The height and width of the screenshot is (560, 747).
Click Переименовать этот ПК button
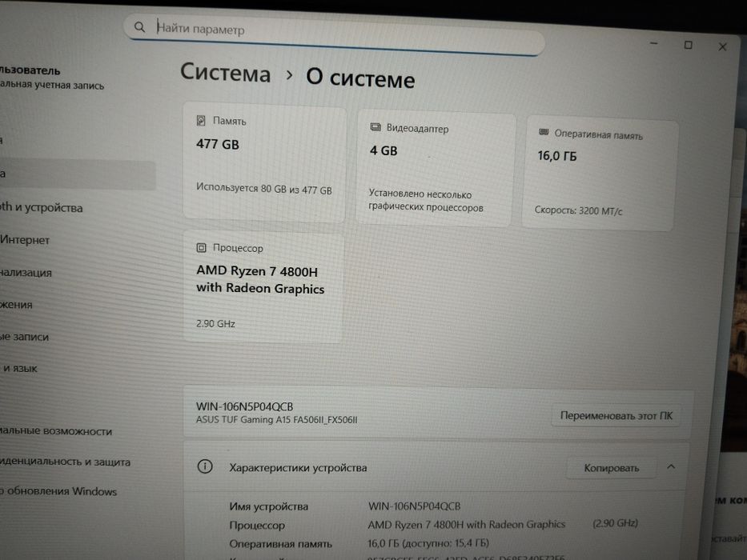click(616, 416)
